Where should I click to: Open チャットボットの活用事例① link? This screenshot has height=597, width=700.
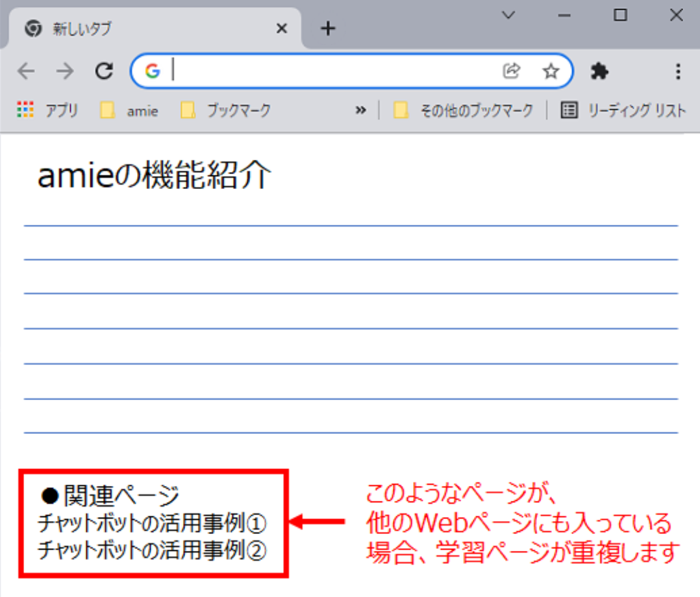click(153, 522)
